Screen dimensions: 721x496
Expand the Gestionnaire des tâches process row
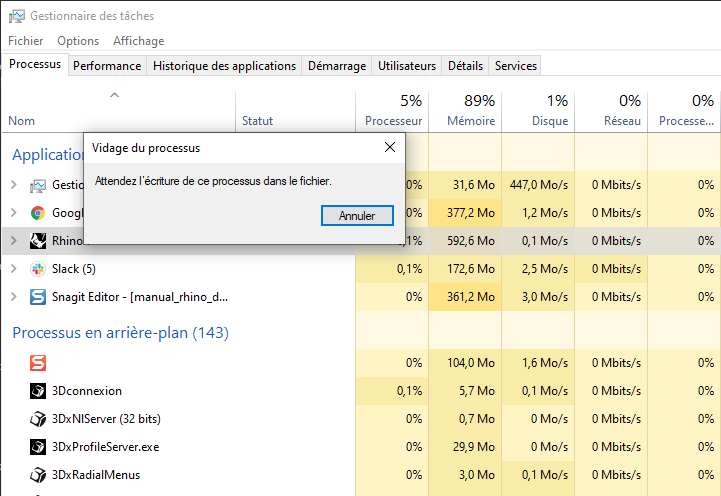14,185
